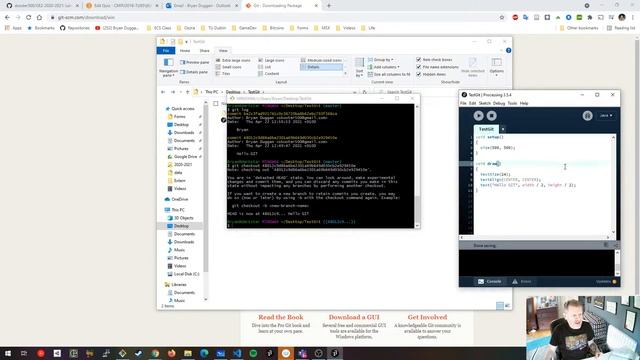
Task: Toggle the select-all checkbox in file list header
Action: coord(216,104)
